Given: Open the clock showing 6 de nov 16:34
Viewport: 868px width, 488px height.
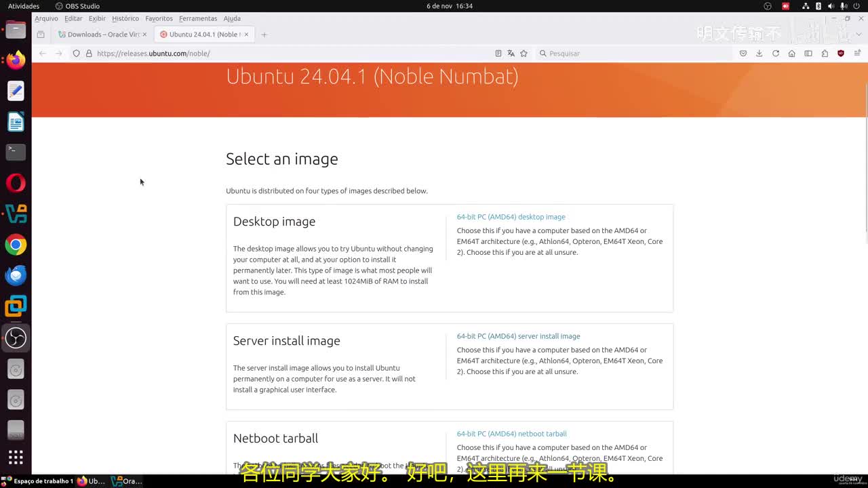Looking at the screenshot, I should (x=450, y=6).
